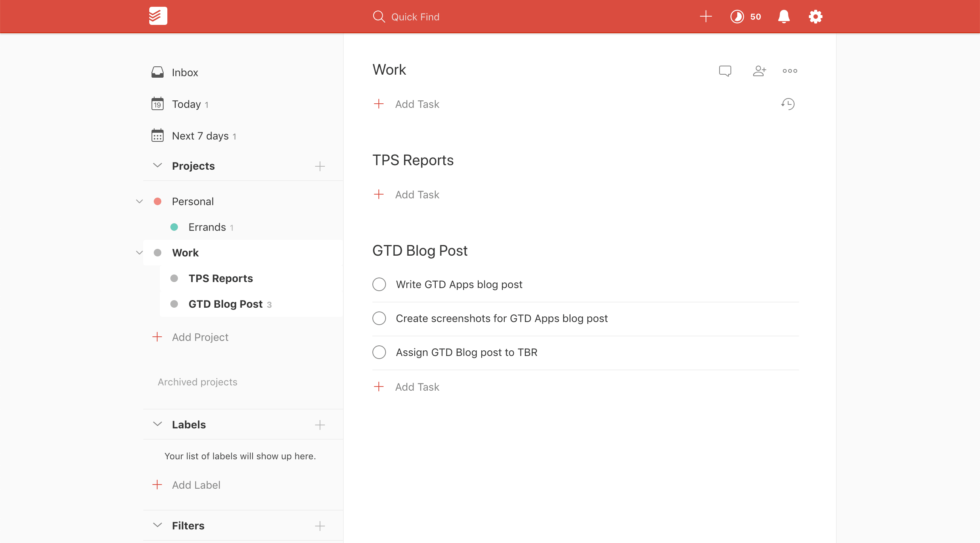
Task: Click Add Project in sidebar
Action: point(200,336)
